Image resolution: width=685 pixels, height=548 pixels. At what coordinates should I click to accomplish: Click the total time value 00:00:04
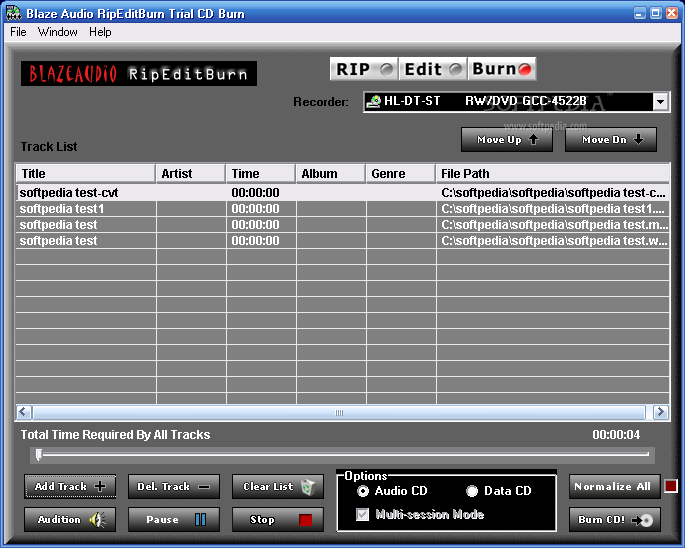tap(616, 435)
